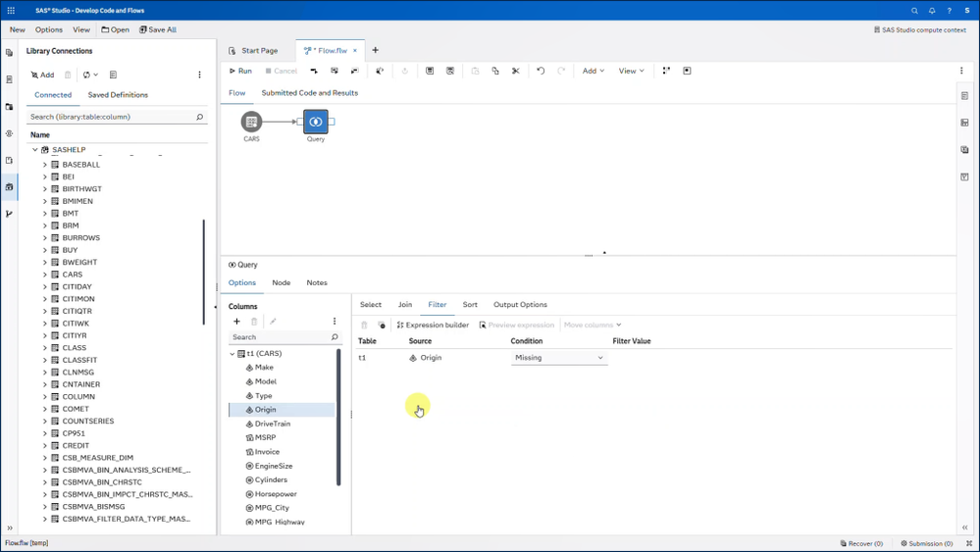This screenshot has width=980, height=552.
Task: Open the Join tab in Query options
Action: tap(405, 305)
